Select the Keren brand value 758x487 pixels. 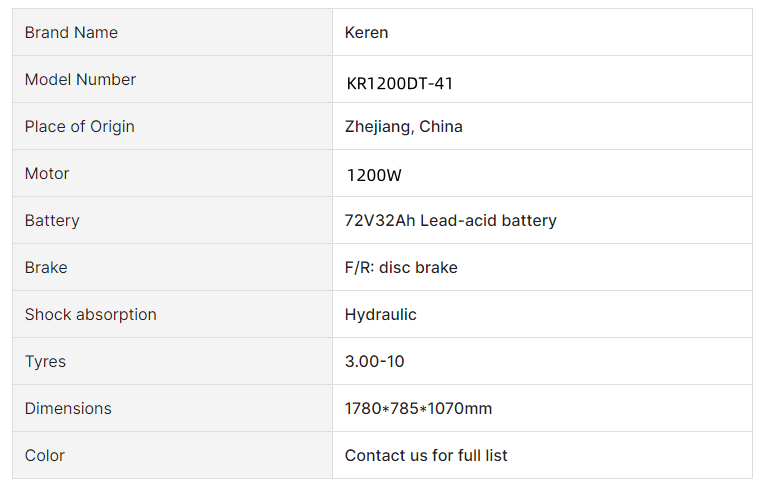[366, 32]
